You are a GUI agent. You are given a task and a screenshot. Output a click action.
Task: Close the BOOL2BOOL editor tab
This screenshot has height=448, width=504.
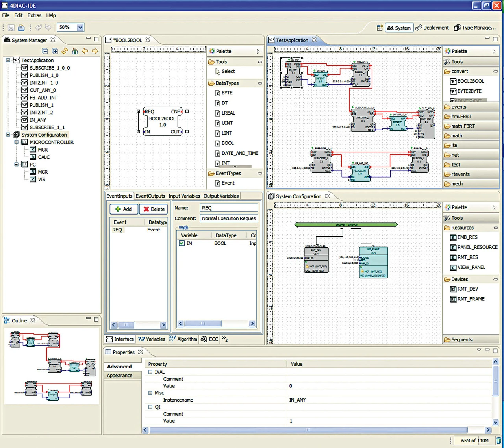148,40
